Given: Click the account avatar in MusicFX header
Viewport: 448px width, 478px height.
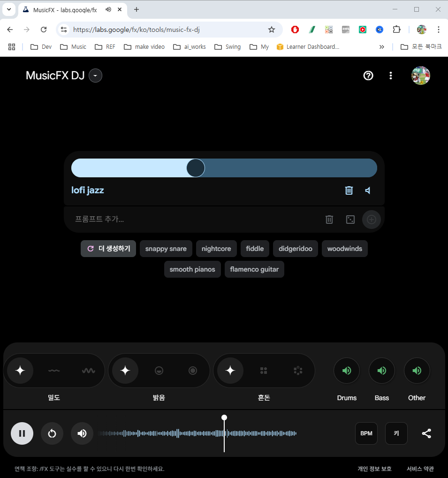Looking at the screenshot, I should tap(421, 76).
